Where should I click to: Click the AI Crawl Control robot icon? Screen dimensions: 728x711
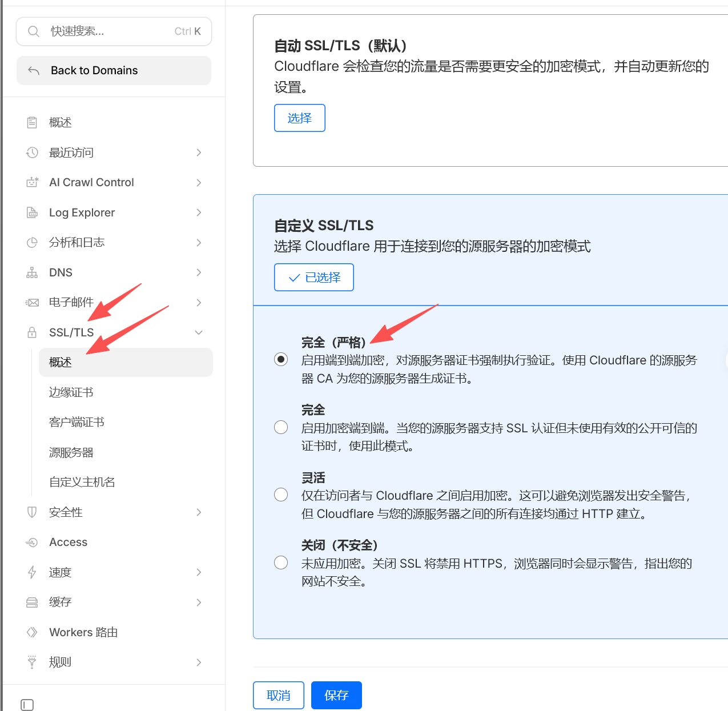pos(32,182)
